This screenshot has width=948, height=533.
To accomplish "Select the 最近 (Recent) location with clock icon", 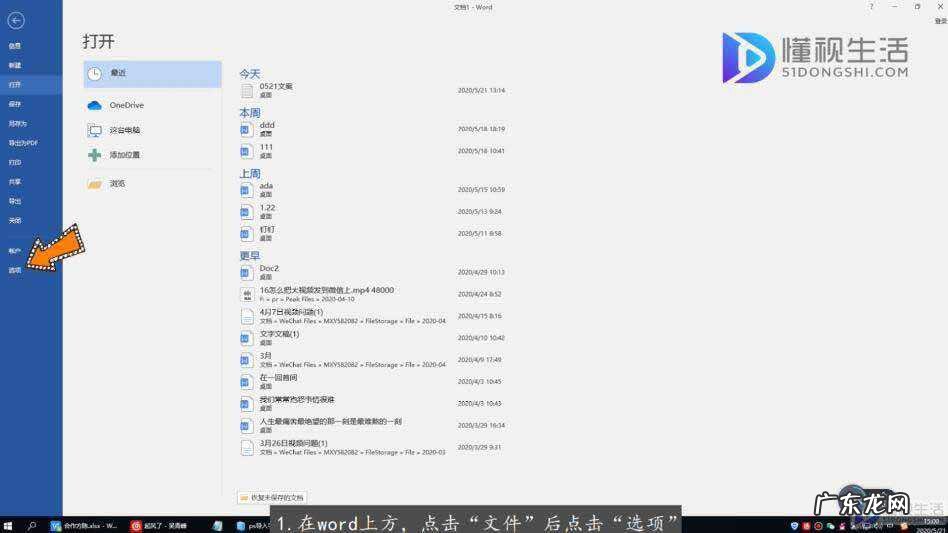I will tap(152, 74).
